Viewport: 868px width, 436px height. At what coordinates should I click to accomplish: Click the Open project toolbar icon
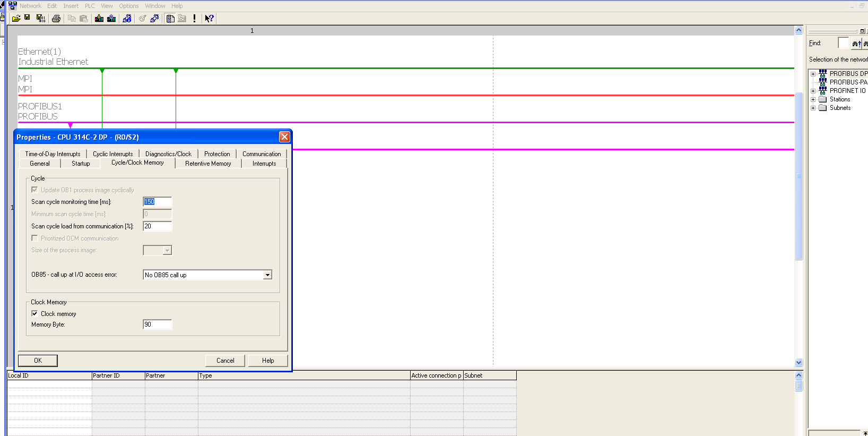(x=16, y=18)
